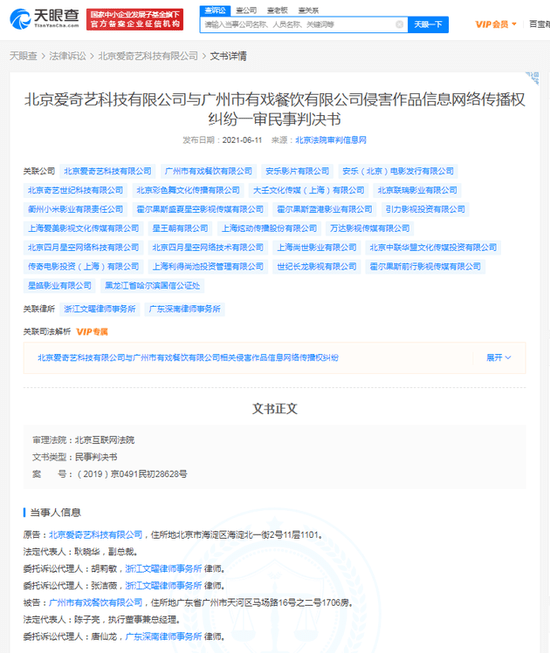
Task: Switch to the 查老板 search tab
Action: [x=277, y=10]
